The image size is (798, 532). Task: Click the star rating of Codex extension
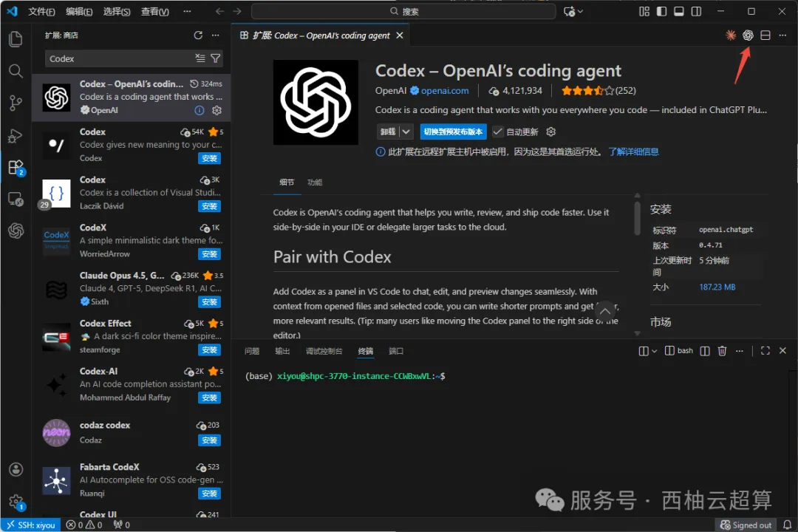598,91
